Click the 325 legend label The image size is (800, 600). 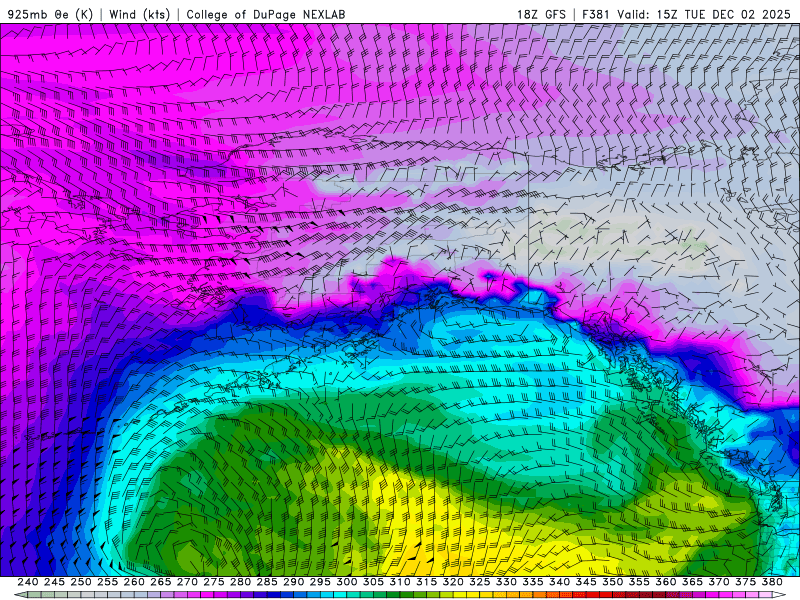[480, 582]
